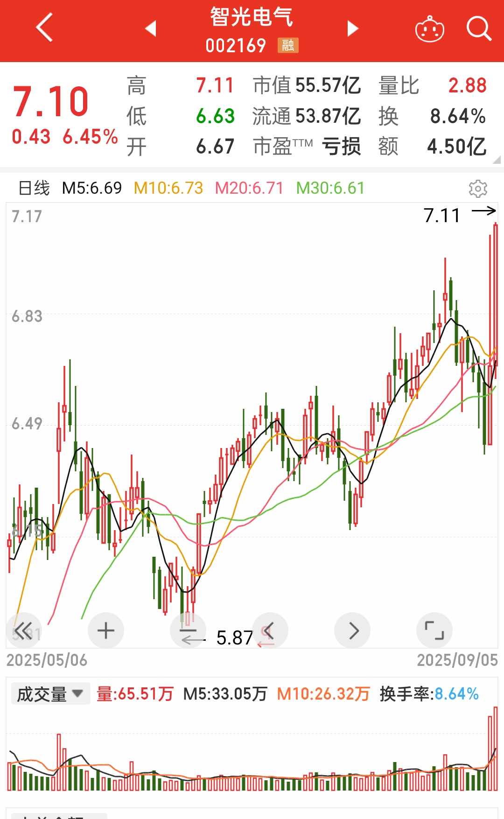Open the 成交量 indicator dropdown
This screenshot has height=819, width=504.
(50, 694)
